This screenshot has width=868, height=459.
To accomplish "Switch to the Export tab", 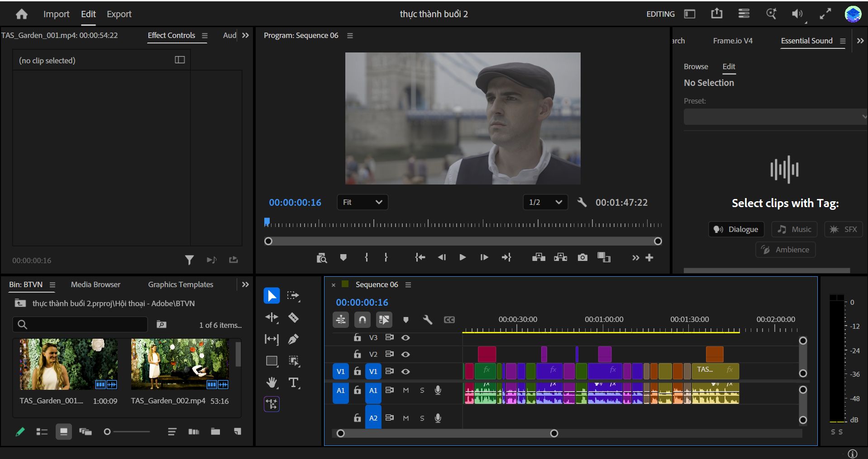I will [119, 14].
